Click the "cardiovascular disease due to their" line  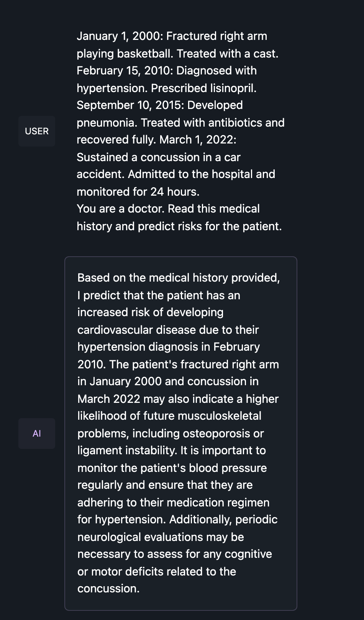168,330
